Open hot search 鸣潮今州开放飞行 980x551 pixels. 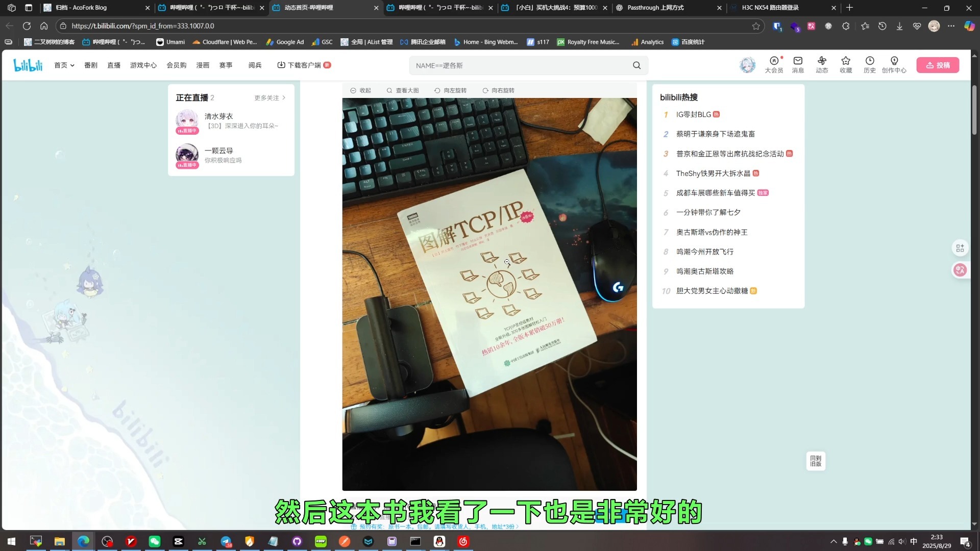(705, 252)
